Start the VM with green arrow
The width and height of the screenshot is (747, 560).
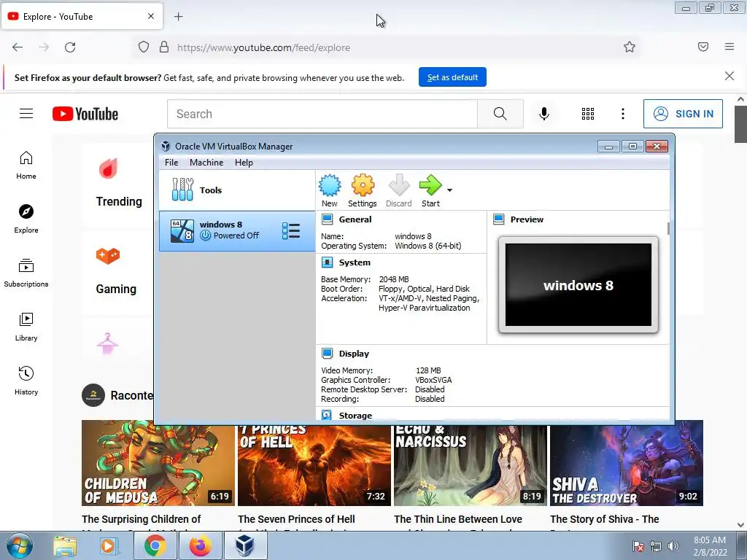[430, 190]
